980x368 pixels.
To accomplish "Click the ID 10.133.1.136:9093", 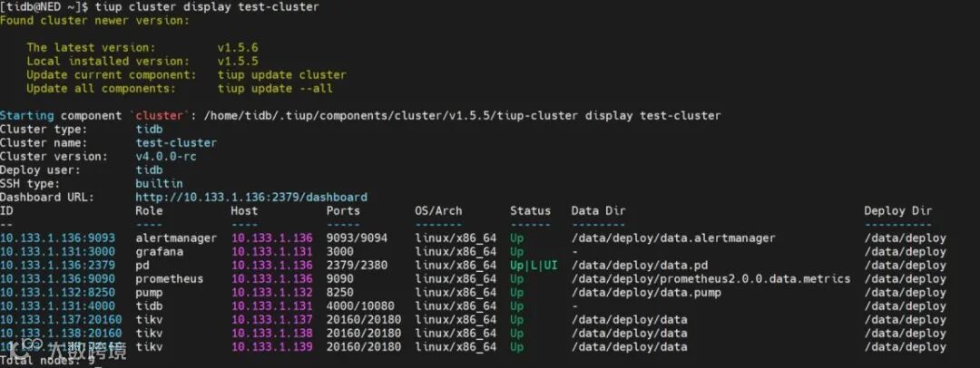I will pyautogui.click(x=57, y=238).
